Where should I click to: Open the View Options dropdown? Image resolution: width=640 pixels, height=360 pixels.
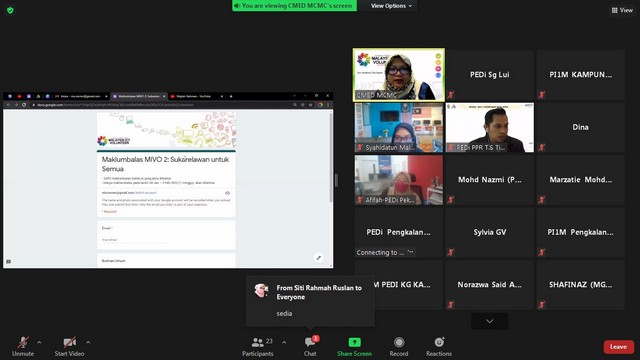coord(391,6)
